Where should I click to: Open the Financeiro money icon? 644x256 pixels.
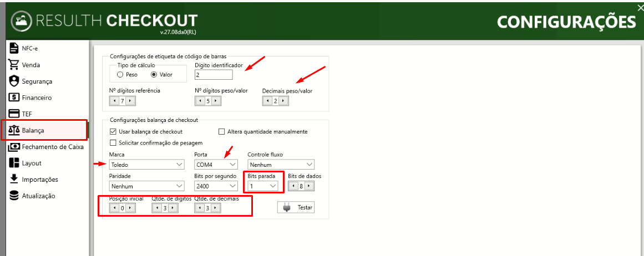tap(14, 98)
